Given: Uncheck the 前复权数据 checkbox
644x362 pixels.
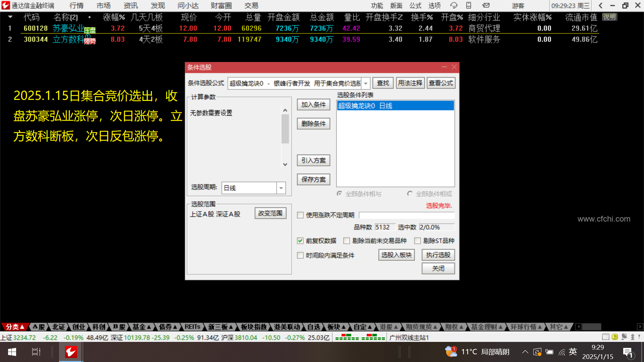Looking at the screenshot, I should click(300, 241).
